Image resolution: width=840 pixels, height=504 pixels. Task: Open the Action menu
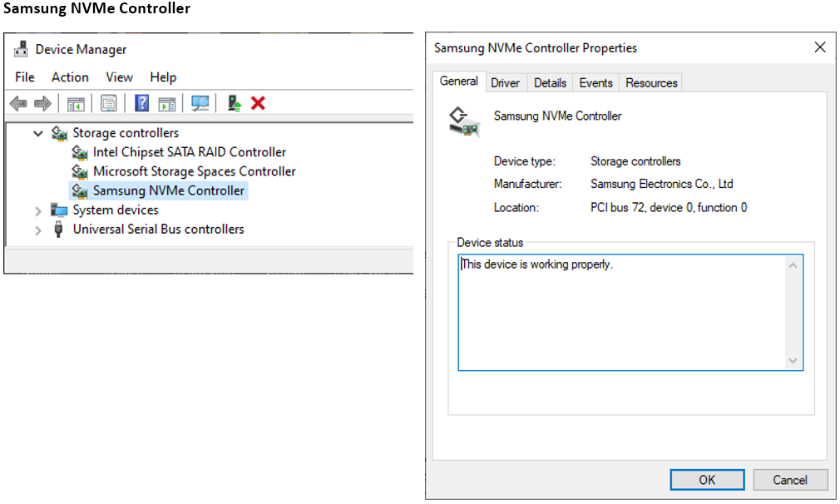point(70,77)
